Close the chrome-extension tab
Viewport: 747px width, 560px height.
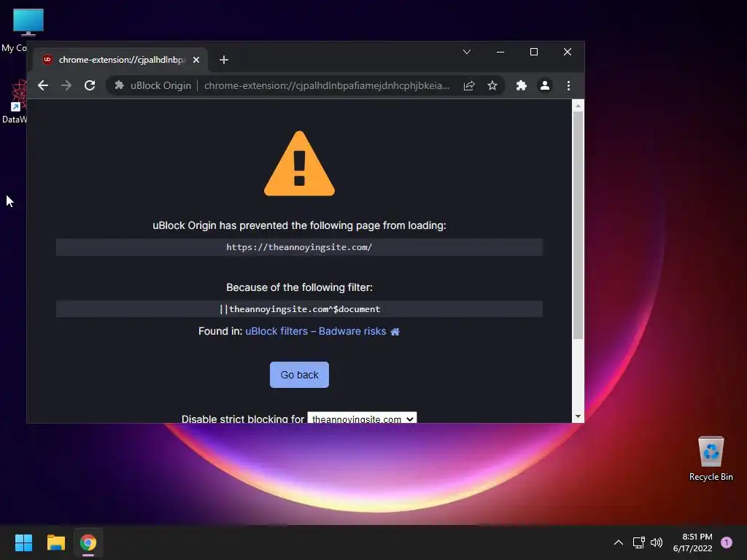(196, 60)
